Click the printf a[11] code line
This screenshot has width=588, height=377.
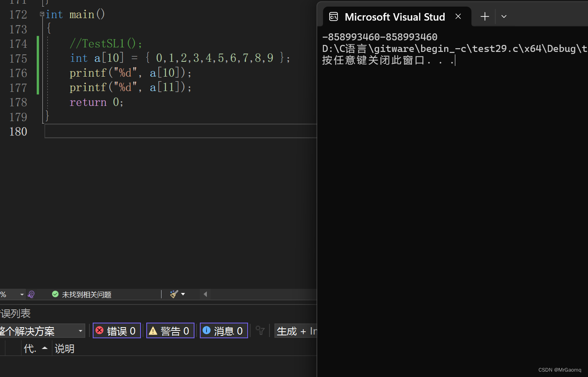pyautogui.click(x=131, y=87)
